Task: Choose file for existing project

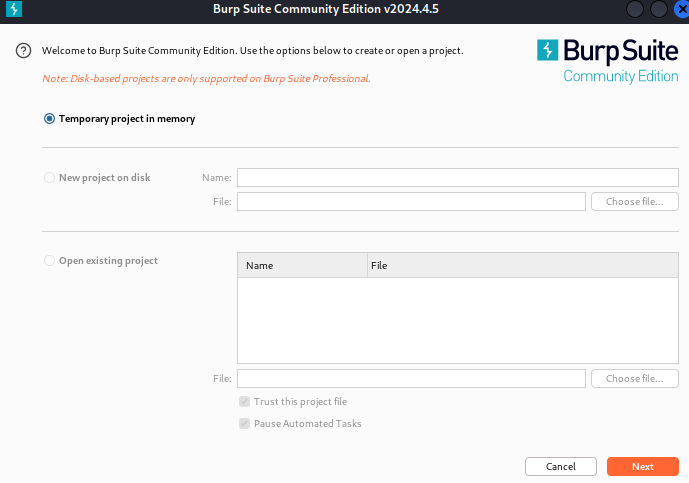Action: [635, 378]
